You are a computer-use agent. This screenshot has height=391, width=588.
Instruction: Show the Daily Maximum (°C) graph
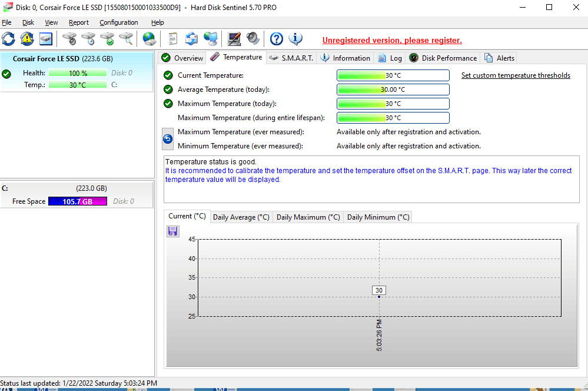tap(308, 217)
